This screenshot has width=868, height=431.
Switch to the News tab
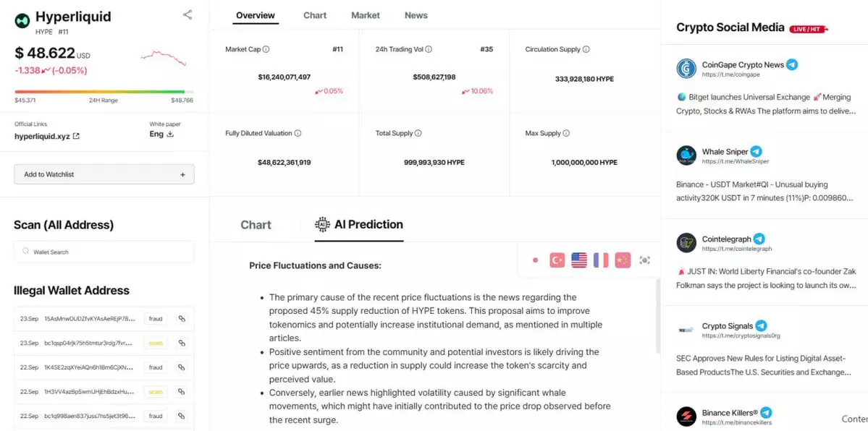[x=416, y=15]
